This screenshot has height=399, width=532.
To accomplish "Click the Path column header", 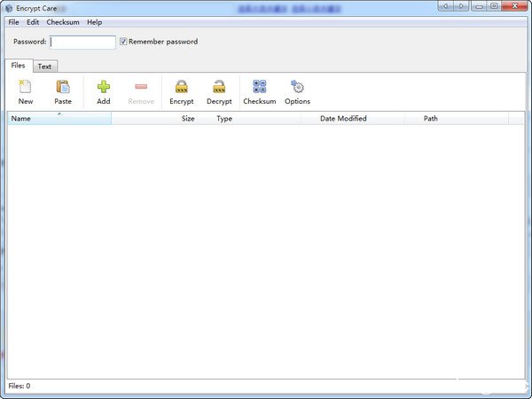I will (430, 118).
